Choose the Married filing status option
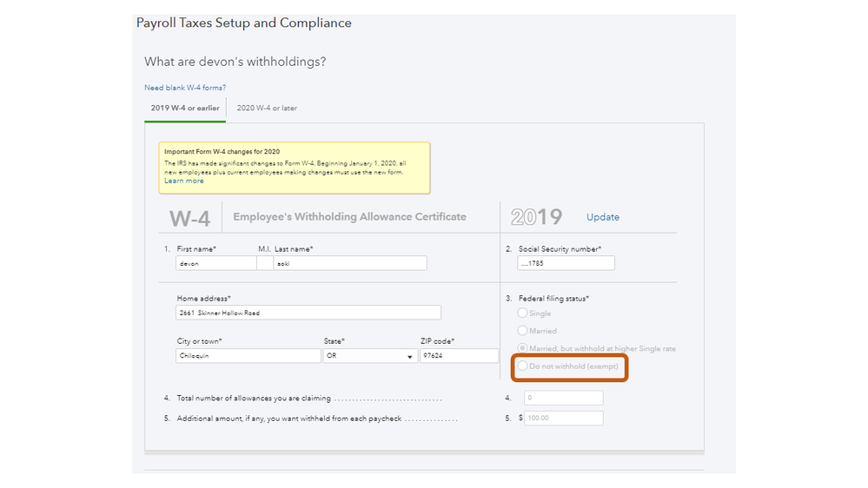Viewport: 868px width, 488px height. click(x=522, y=331)
